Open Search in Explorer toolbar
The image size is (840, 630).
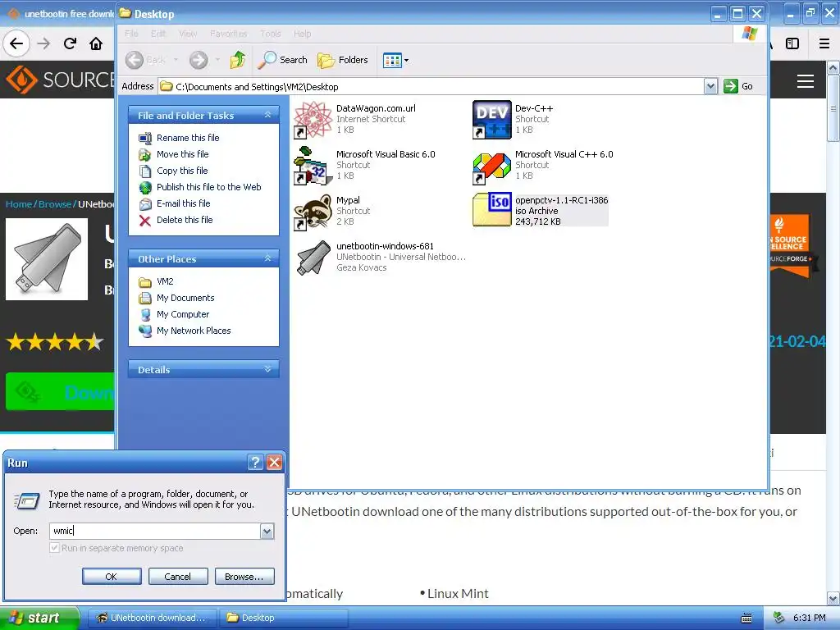282,60
